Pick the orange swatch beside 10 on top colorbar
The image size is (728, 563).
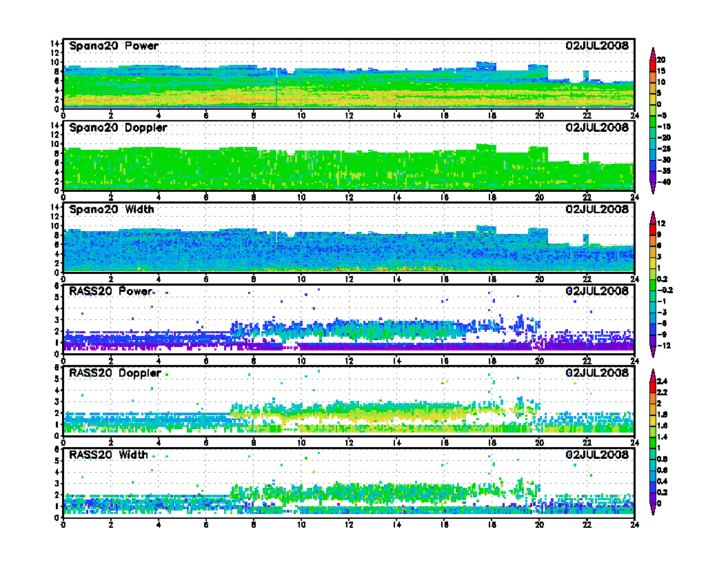653,77
